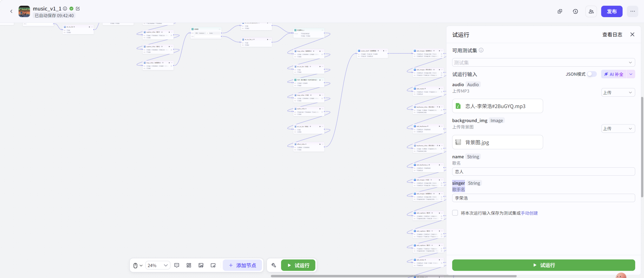Image resolution: width=644 pixels, height=278 pixels.
Task: Click the comment icon in the bottom toolbar
Action: (177, 265)
